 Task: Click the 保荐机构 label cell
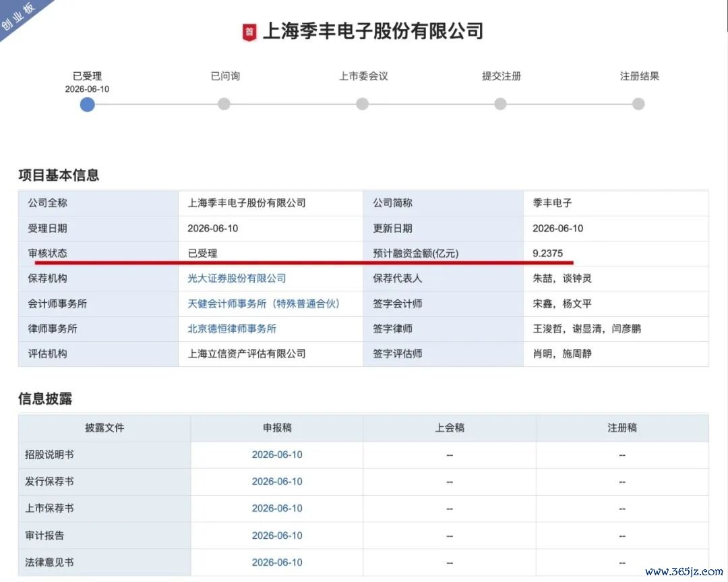(98, 279)
